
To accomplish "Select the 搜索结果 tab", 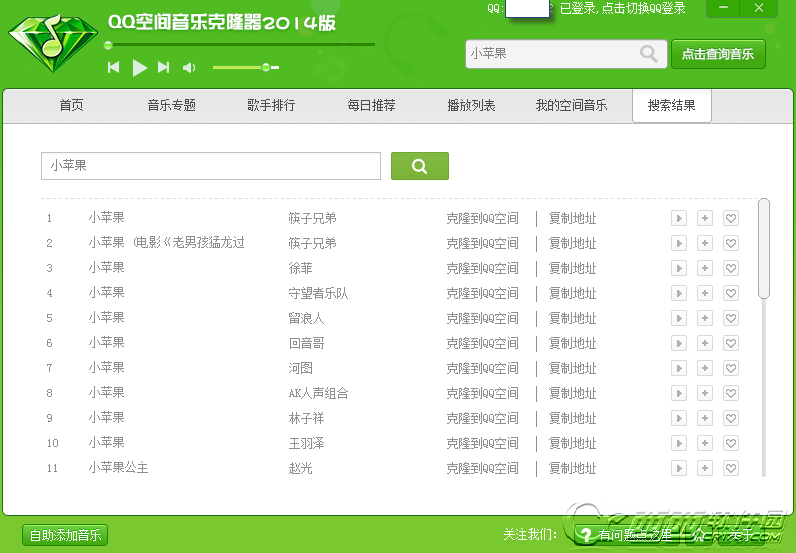I will pos(672,105).
